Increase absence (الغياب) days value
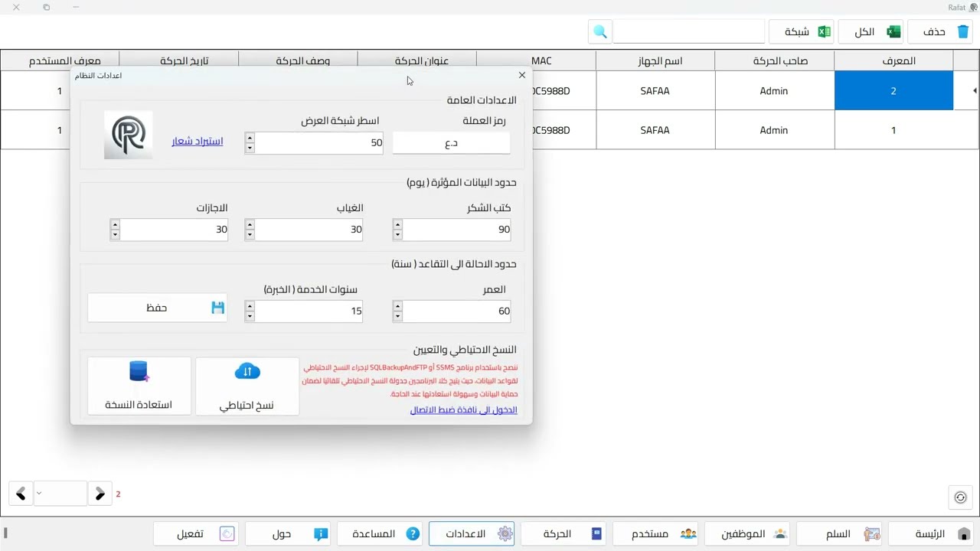Viewport: 980px width, 551px height. (250, 224)
